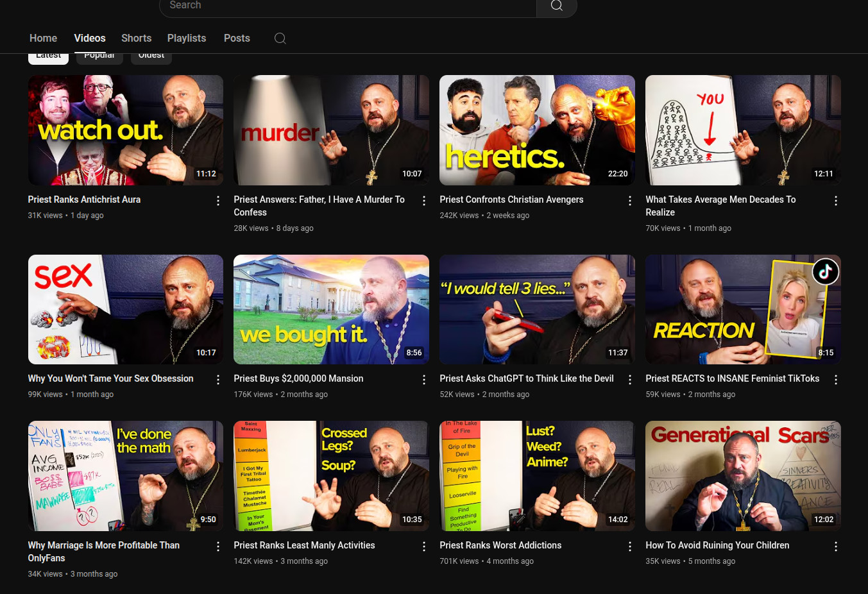Play the 'murder' thumbnail video
868x594 pixels.
click(x=331, y=130)
